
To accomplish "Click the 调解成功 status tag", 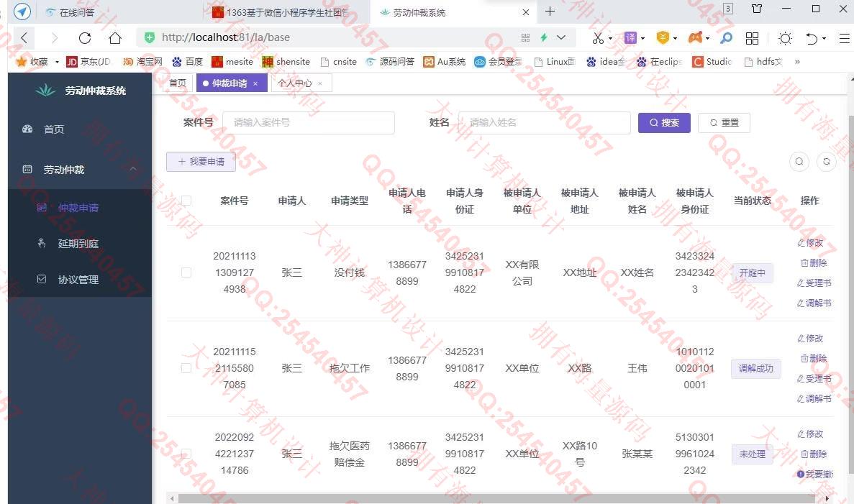I will coord(756,369).
